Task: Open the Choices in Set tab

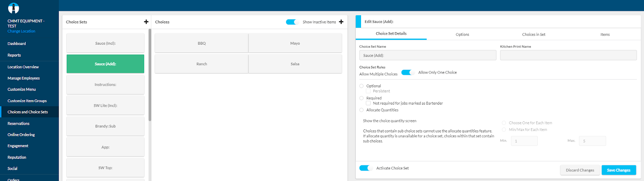Action: pos(533,35)
